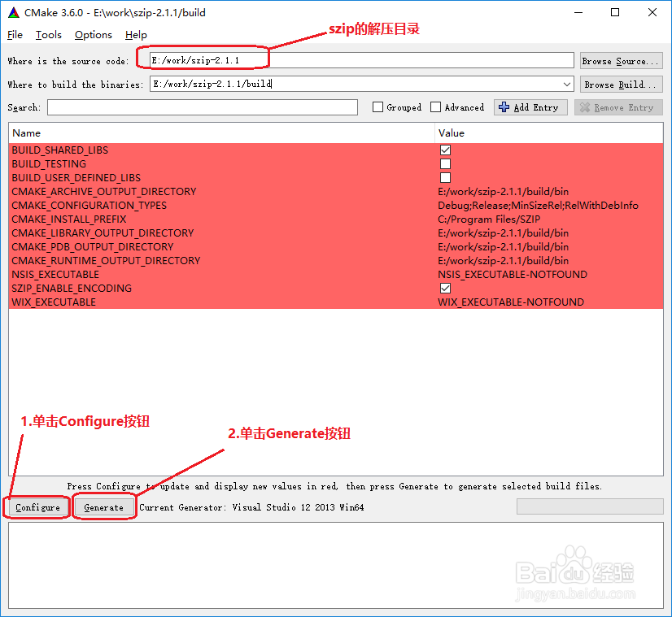The height and width of the screenshot is (617, 672).
Task: Click the Browse Source button
Action: 621,61
